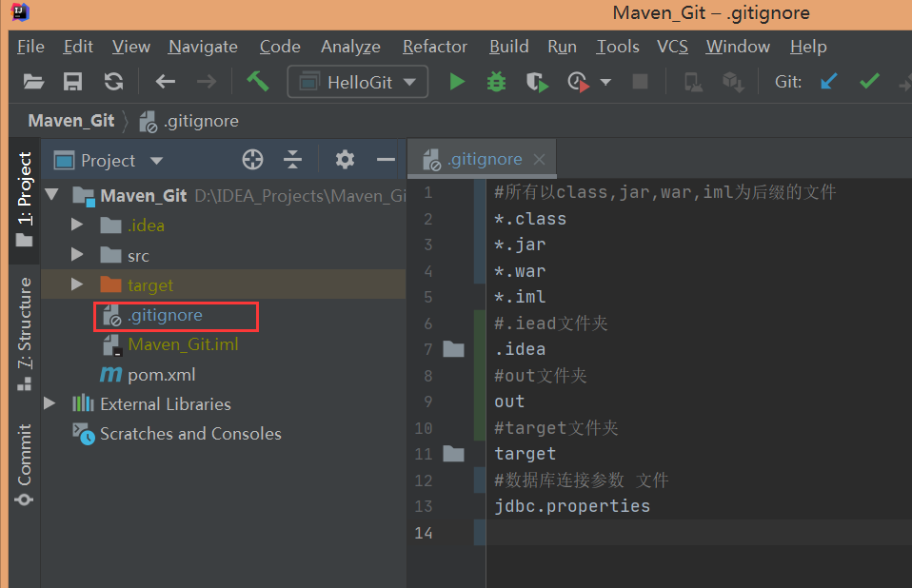Navigate back with the left arrow
This screenshot has width=912, height=588.
[166, 82]
